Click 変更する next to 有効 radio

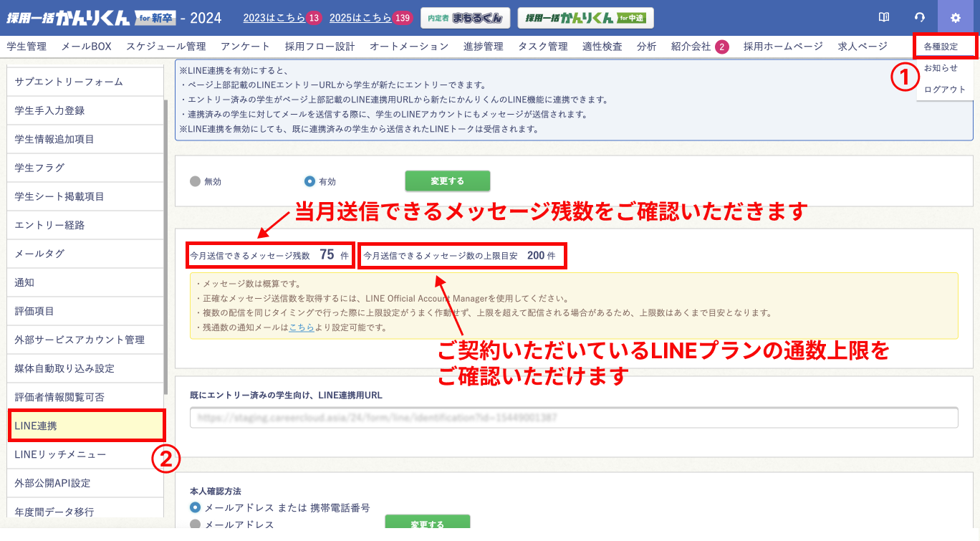coord(448,181)
